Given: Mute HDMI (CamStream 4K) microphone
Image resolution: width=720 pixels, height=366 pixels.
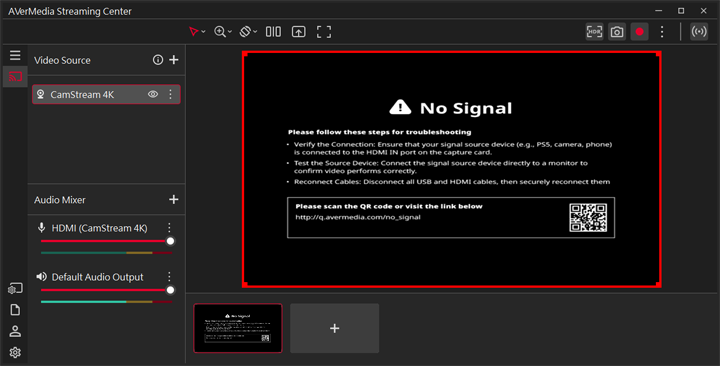Looking at the screenshot, I should 41,227.
